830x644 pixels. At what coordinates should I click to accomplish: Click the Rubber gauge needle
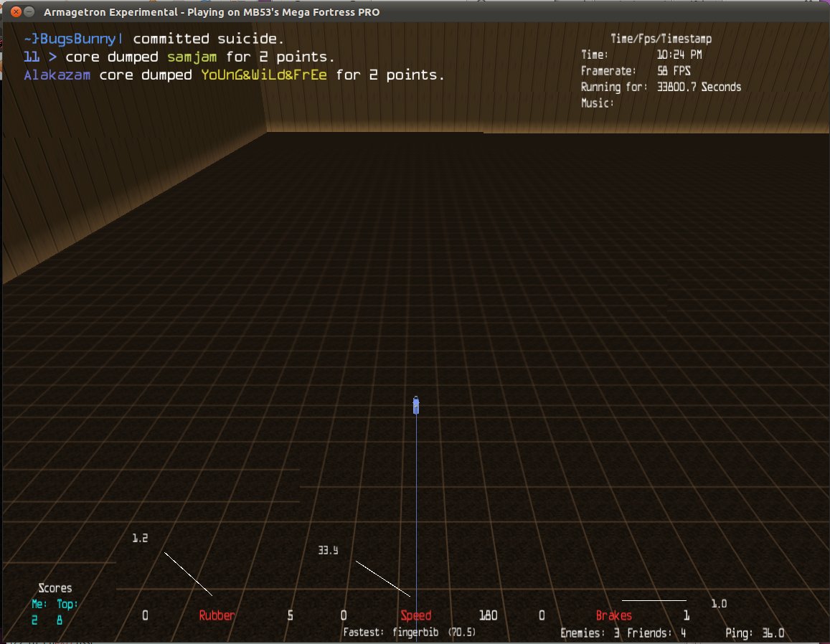pyautogui.click(x=188, y=574)
